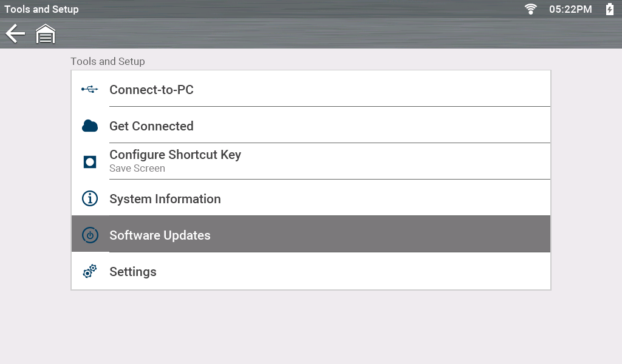Open System Information
Viewport: 622px width, 364px height.
pyautogui.click(x=165, y=199)
